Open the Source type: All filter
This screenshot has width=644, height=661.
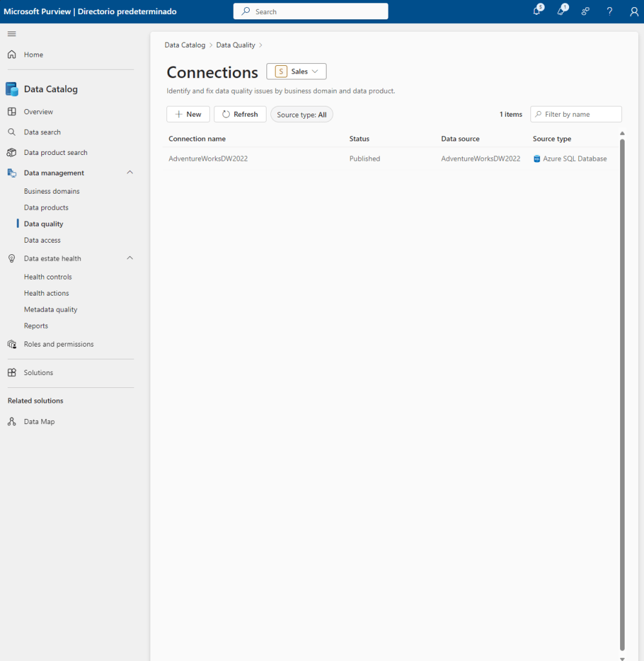[301, 114]
